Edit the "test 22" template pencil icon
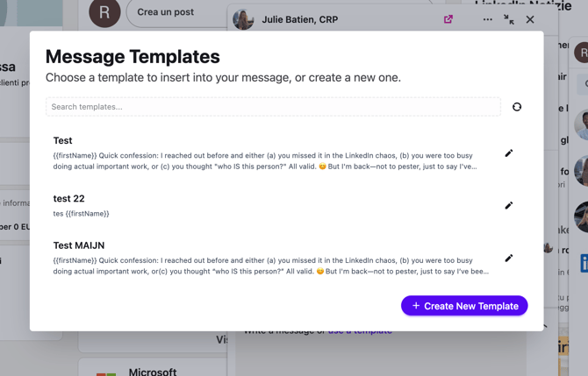 click(x=509, y=206)
